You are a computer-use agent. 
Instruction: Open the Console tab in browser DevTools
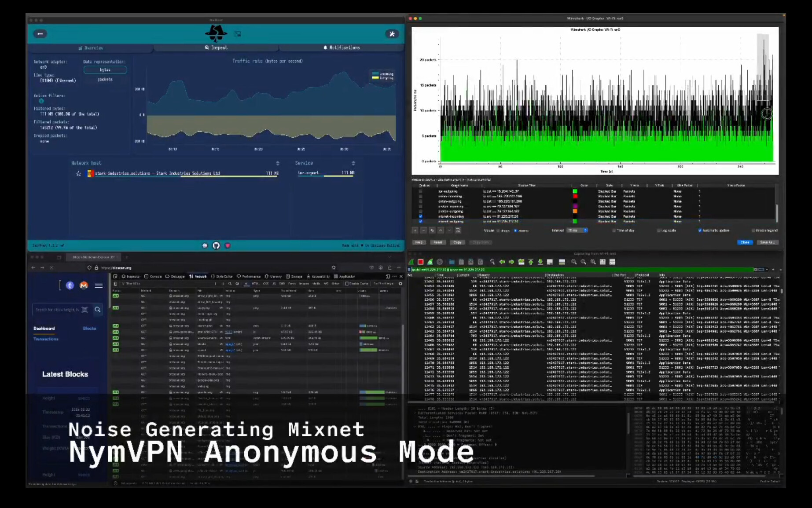pos(153,277)
